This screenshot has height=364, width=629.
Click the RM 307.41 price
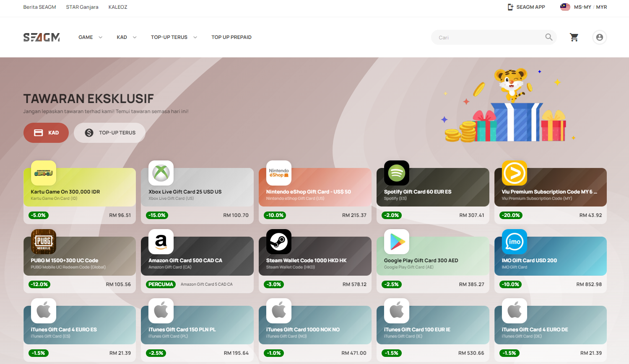472,215
